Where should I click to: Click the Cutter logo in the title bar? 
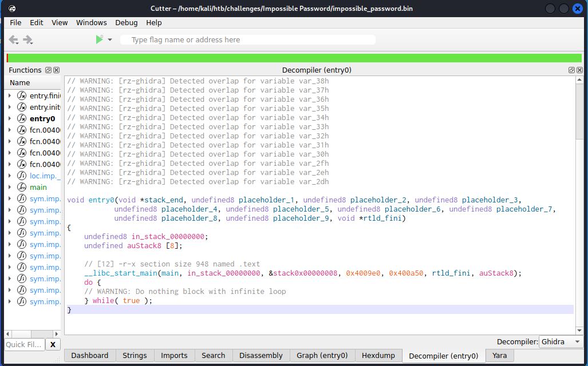click(x=12, y=8)
